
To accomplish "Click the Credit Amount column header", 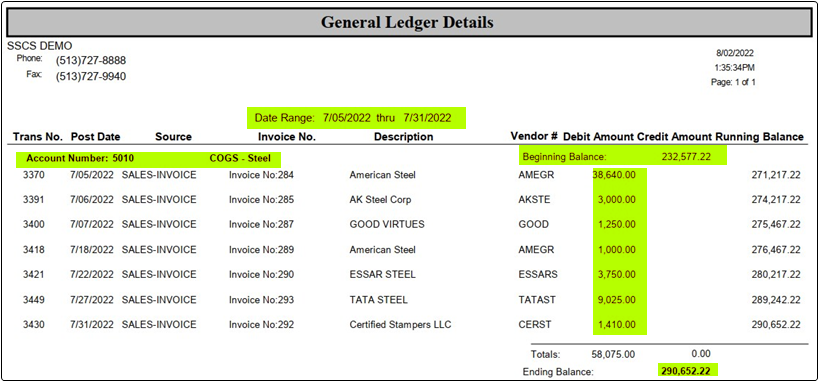I will (x=675, y=137).
